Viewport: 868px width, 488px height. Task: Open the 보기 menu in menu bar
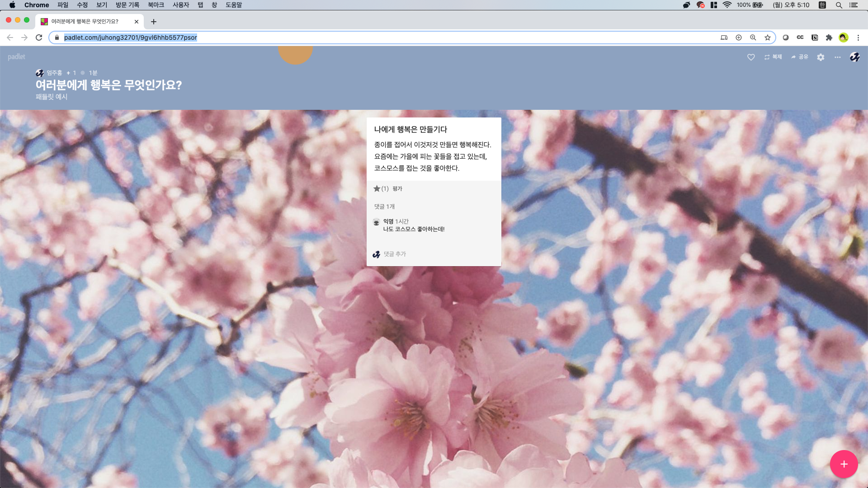(x=102, y=5)
